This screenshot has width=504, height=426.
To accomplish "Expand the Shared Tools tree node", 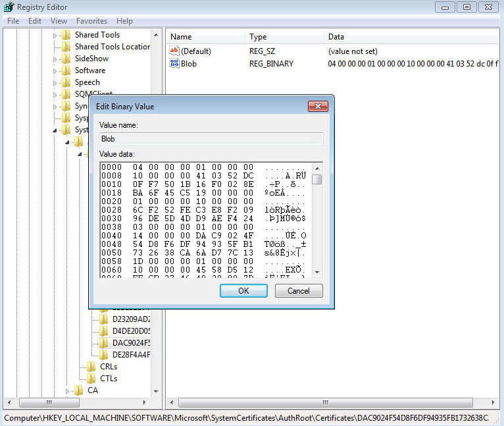I will pyautogui.click(x=55, y=35).
